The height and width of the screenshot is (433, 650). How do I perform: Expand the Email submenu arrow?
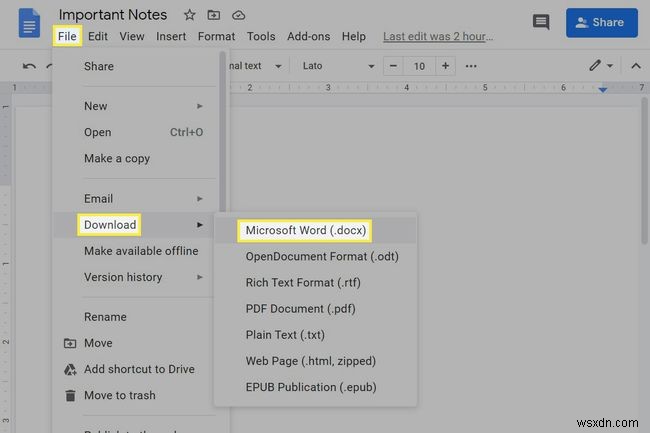pos(200,199)
